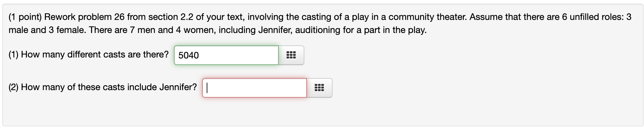Open equation editor grid beside the 5040 field
The image size is (644, 129).
coord(291,55)
